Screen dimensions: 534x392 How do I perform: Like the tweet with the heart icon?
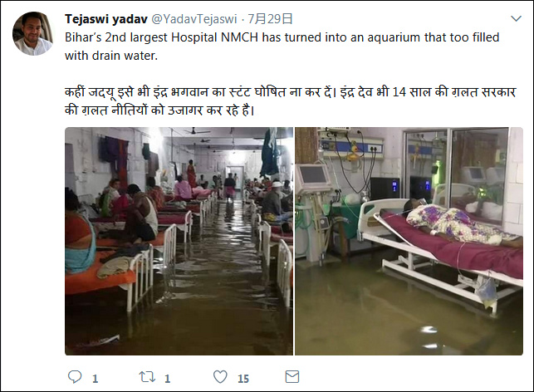pyautogui.click(x=220, y=377)
